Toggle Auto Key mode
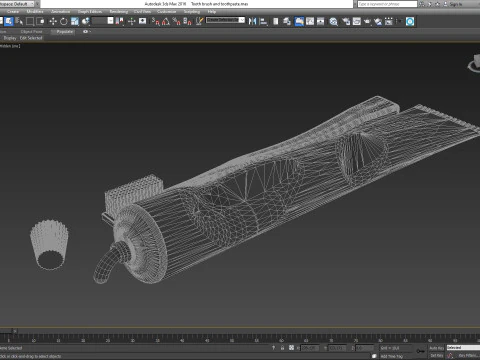The height and width of the screenshot is (360, 480). pos(436,348)
